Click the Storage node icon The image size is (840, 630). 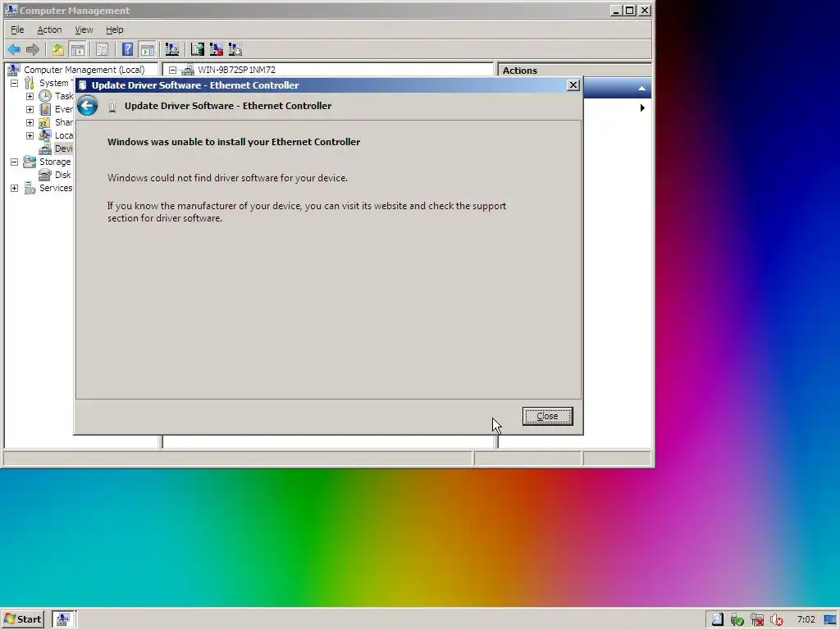(30, 162)
